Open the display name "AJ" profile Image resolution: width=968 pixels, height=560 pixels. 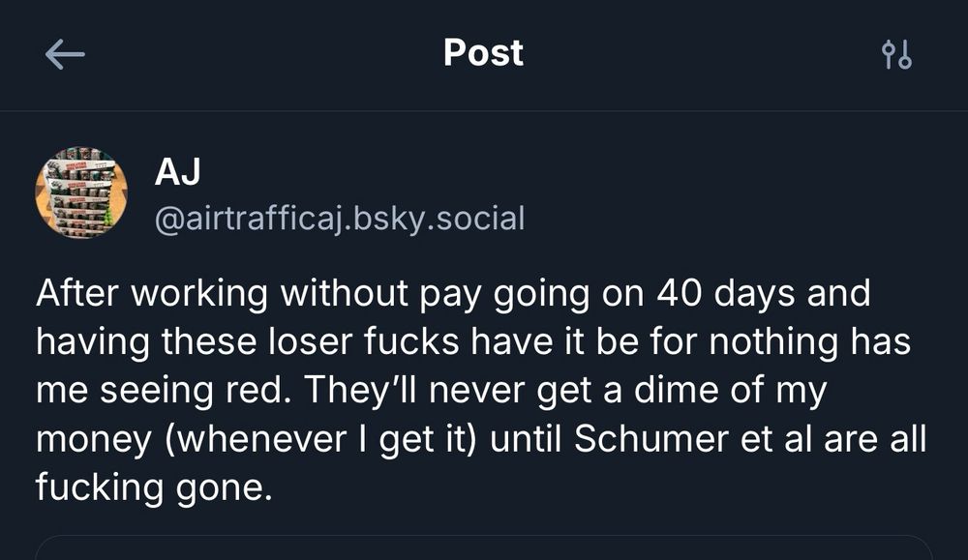point(177,174)
